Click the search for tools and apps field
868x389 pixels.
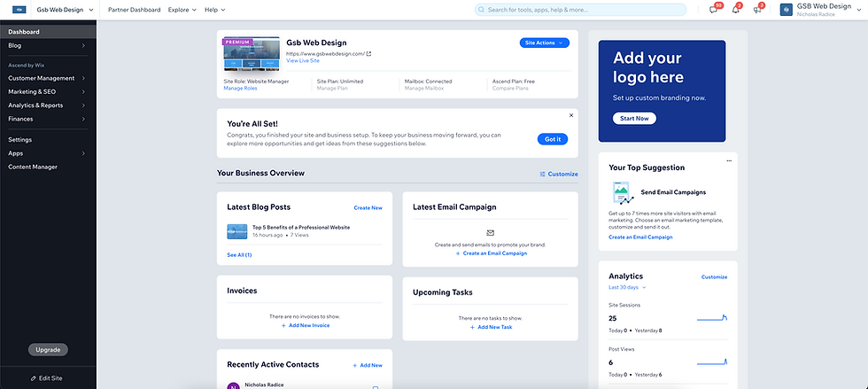[580, 10]
